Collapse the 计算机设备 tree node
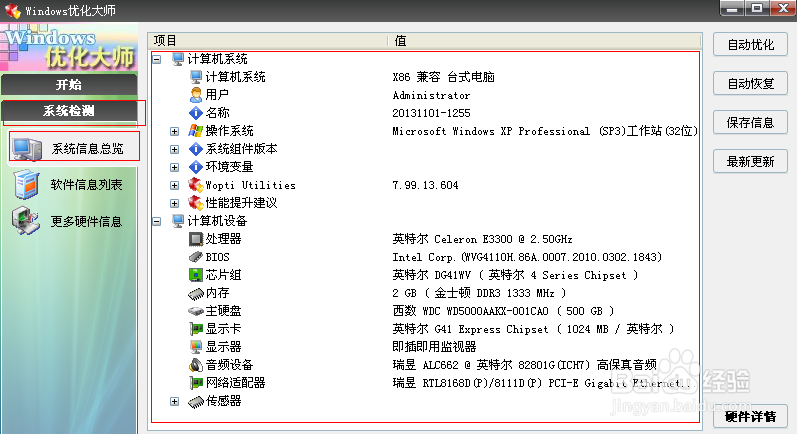 point(157,221)
